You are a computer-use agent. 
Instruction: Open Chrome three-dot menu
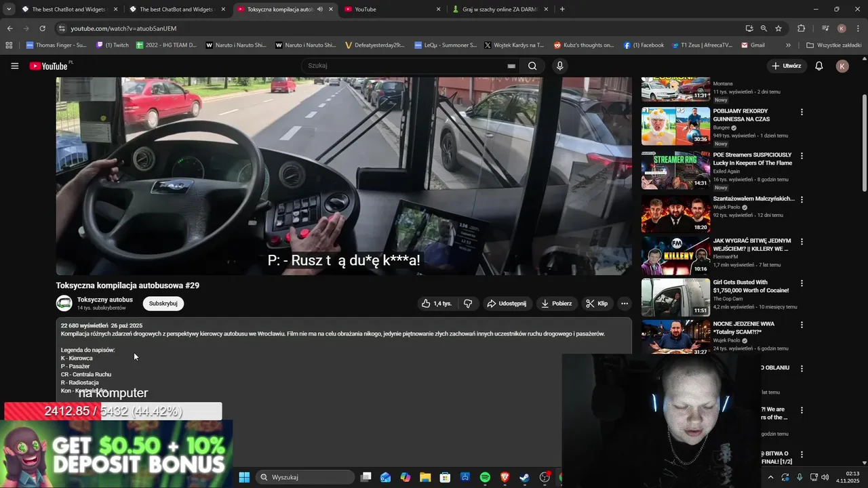[857, 28]
